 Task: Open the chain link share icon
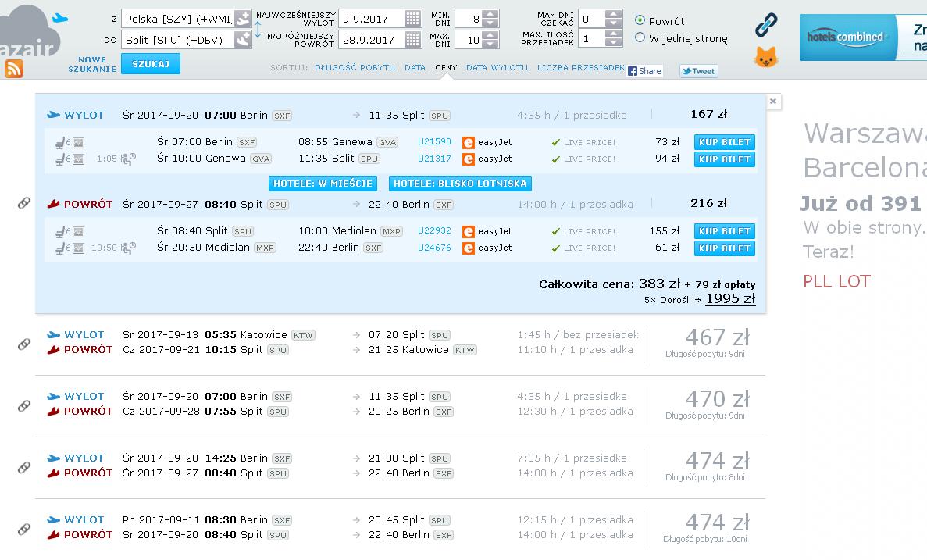766,25
